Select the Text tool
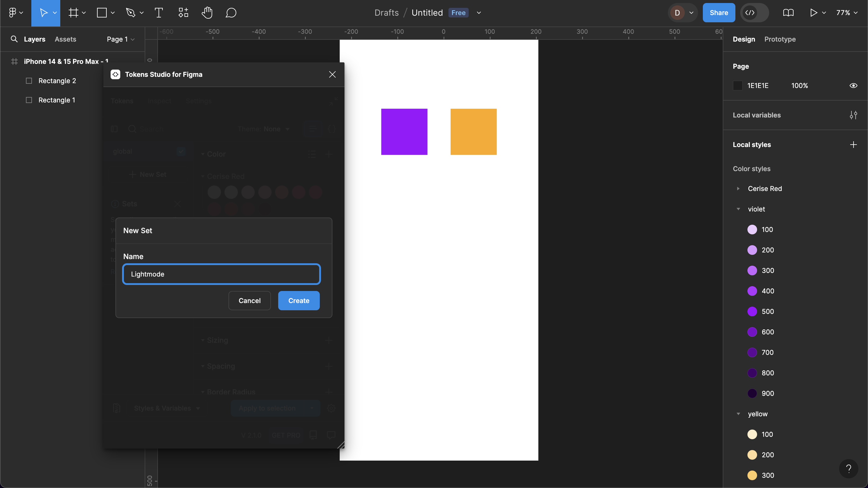 159,13
